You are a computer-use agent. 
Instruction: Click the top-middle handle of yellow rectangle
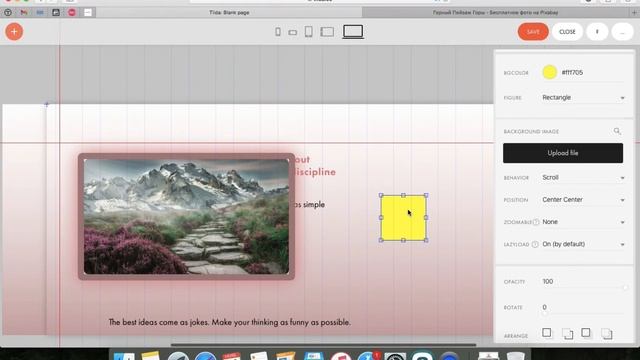point(403,196)
